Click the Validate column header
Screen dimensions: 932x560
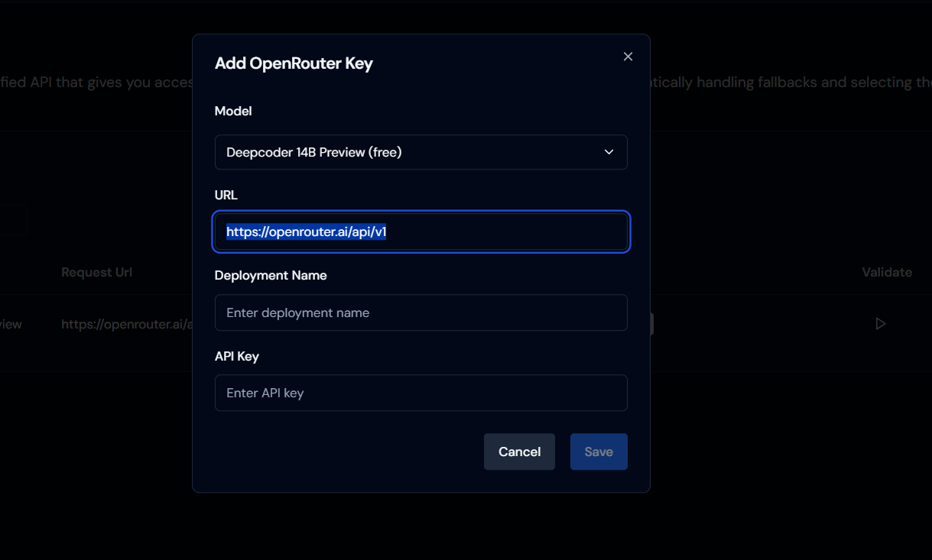coord(886,273)
